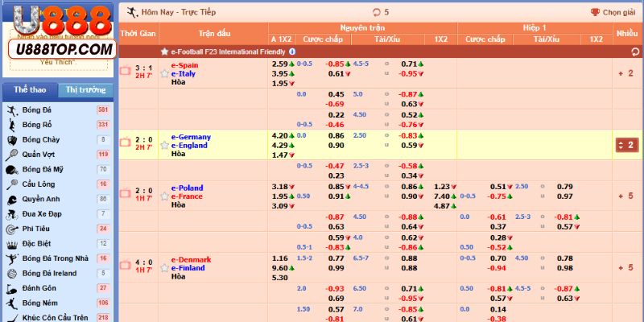Toggle favorite star for e-Germany vs e-England

pyautogui.click(x=165, y=146)
